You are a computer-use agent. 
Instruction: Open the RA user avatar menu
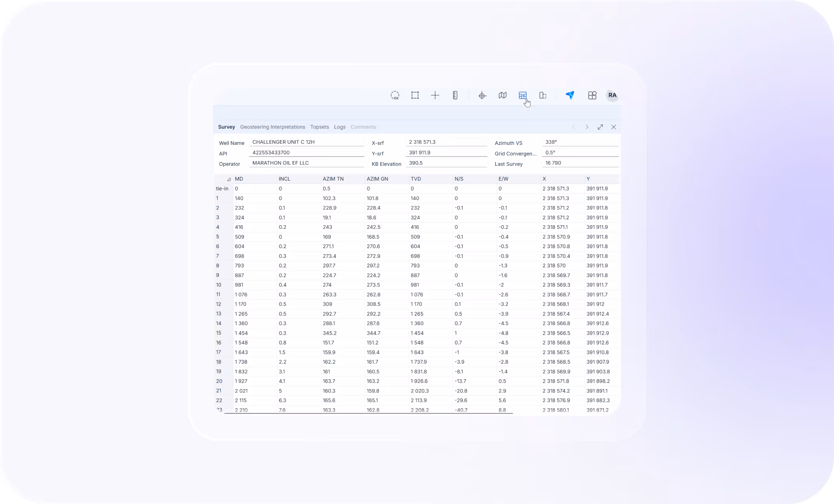point(612,95)
